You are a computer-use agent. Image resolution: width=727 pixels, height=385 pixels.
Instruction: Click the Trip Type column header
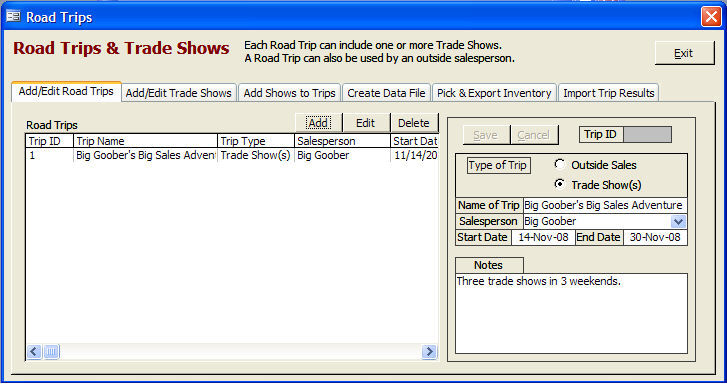(256, 141)
